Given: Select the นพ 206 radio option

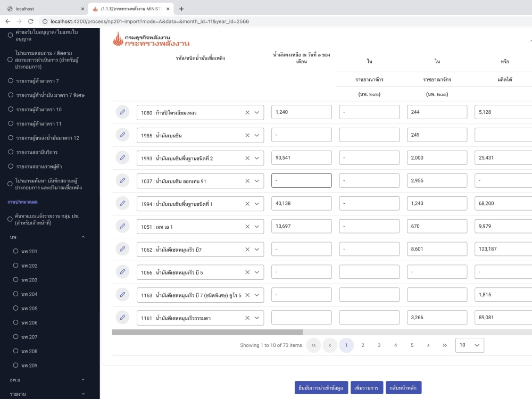Looking at the screenshot, I should 15,322.
